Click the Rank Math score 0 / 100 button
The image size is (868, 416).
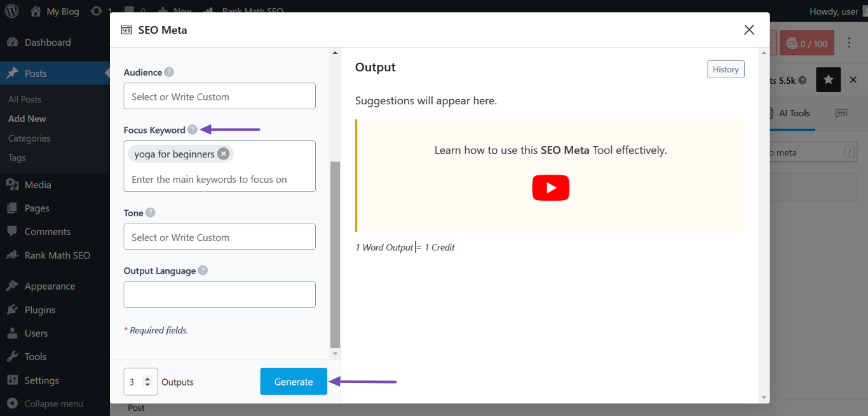coord(807,43)
